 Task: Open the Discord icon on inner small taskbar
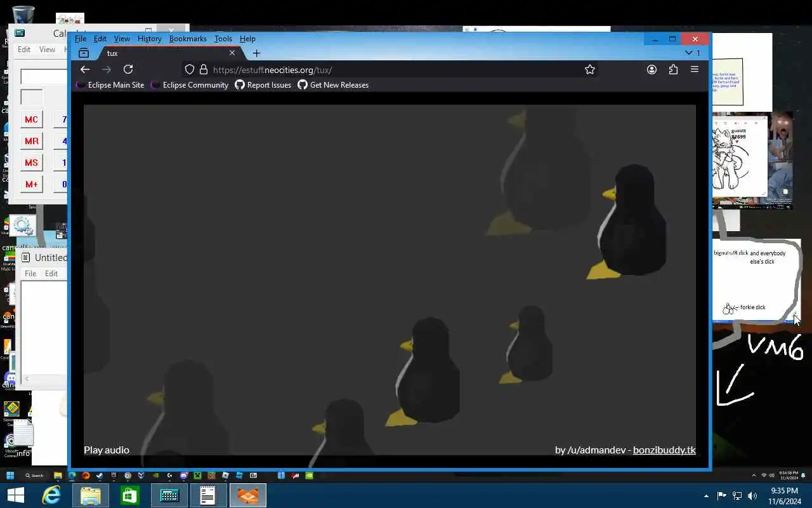(x=183, y=476)
